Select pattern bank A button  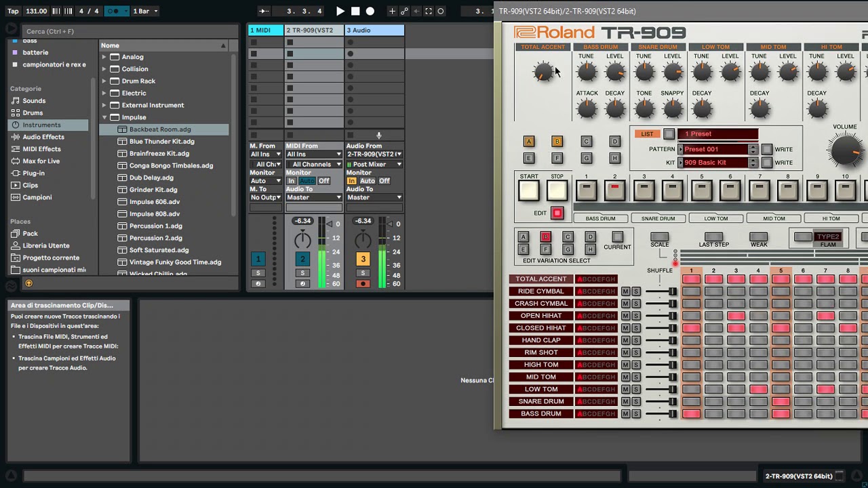(x=529, y=142)
